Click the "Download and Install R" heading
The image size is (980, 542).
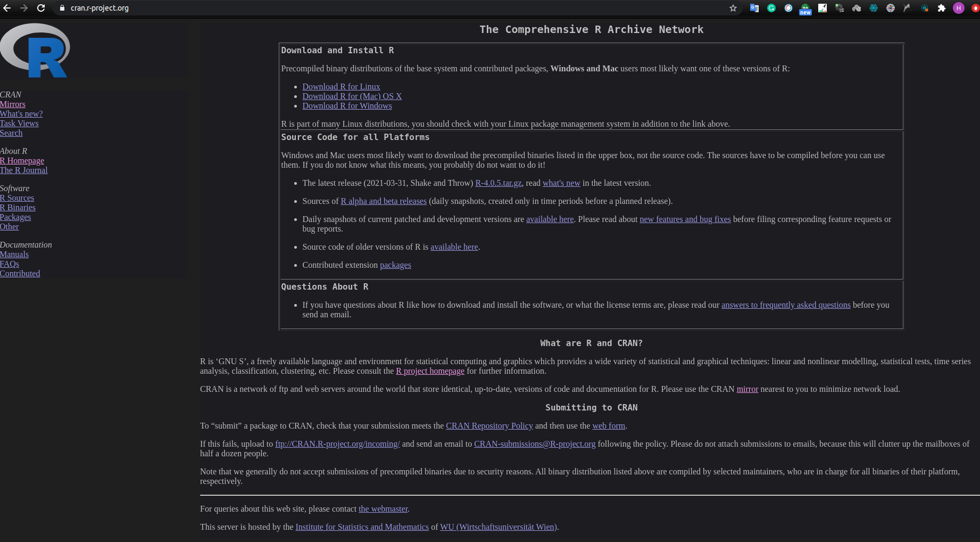click(337, 51)
